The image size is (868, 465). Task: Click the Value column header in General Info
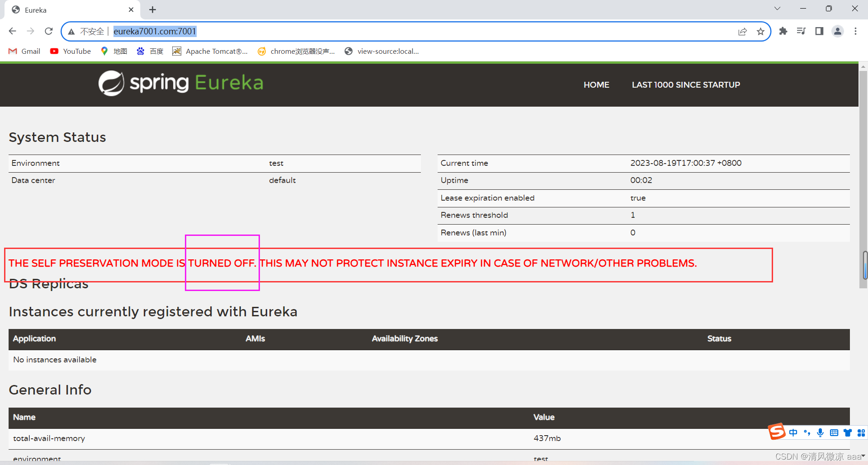pos(544,418)
